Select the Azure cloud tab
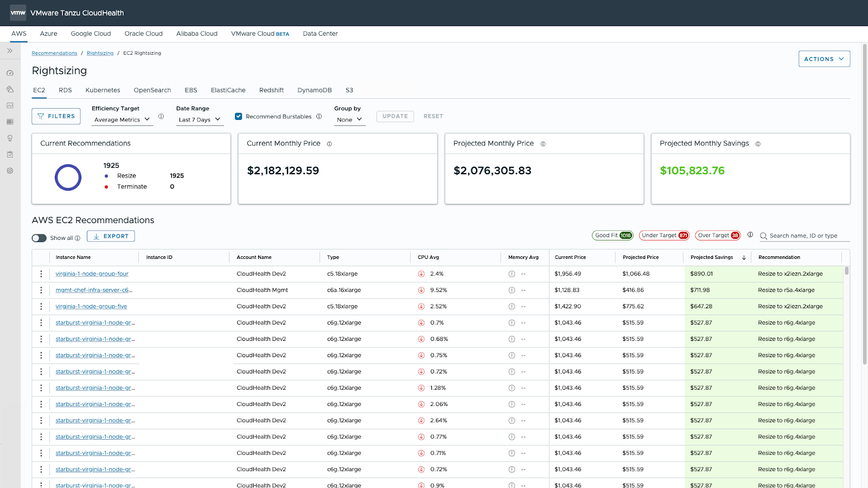Image resolution: width=868 pixels, height=488 pixels. pyautogui.click(x=48, y=34)
